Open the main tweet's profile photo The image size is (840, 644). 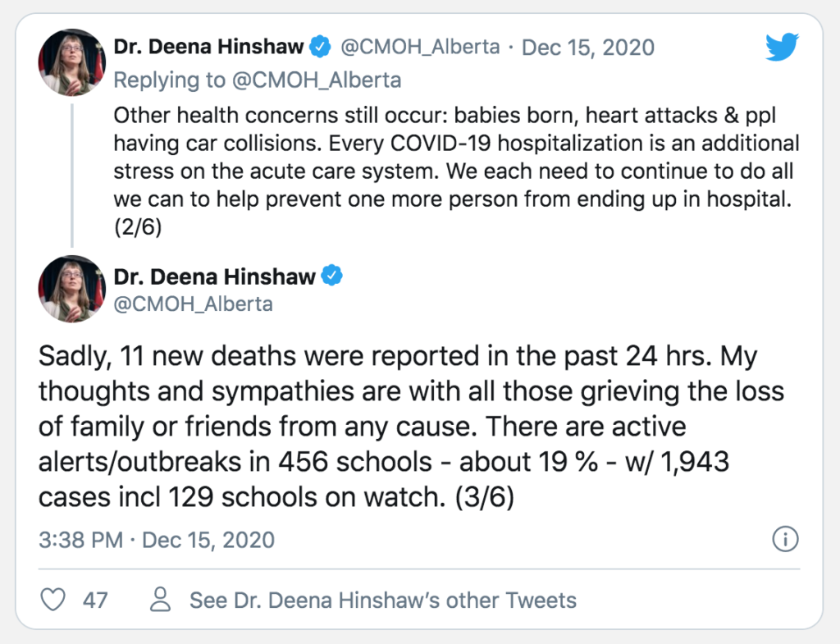click(x=72, y=289)
